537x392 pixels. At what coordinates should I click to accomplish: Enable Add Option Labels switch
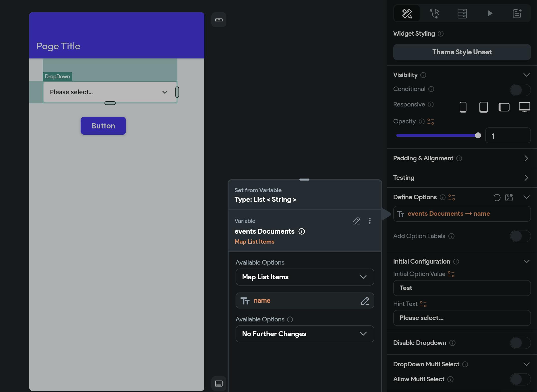(520, 236)
